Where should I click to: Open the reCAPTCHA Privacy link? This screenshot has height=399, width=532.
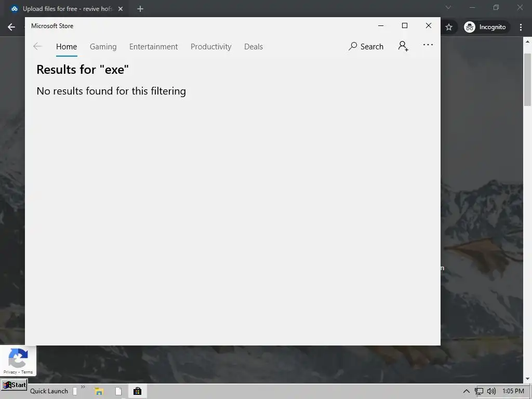(10, 372)
